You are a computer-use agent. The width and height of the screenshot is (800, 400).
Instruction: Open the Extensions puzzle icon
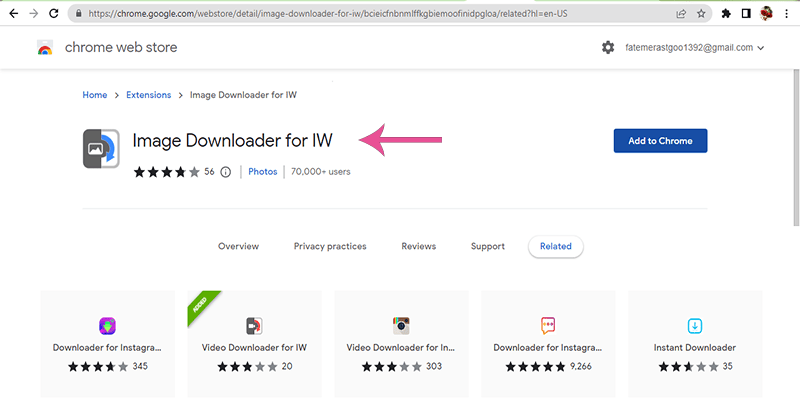coord(728,15)
